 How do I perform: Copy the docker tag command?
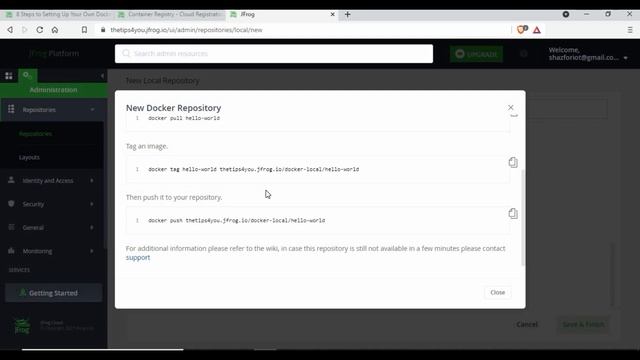click(x=513, y=162)
